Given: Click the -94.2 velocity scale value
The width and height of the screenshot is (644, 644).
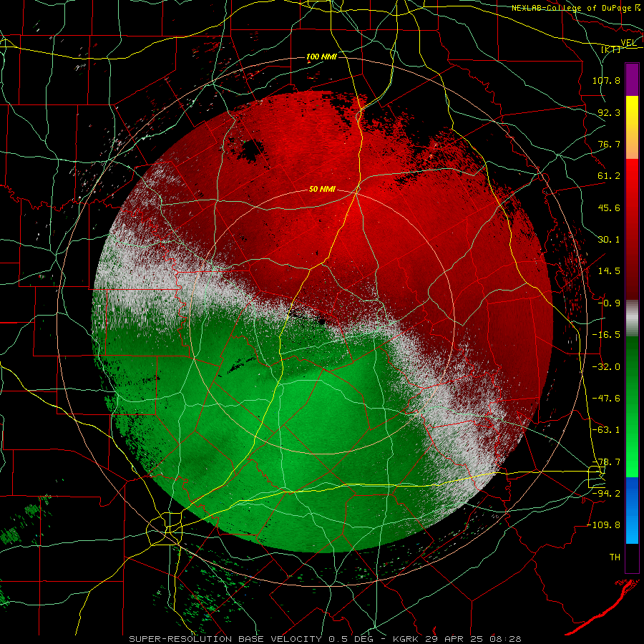Looking at the screenshot, I should [x=606, y=494].
